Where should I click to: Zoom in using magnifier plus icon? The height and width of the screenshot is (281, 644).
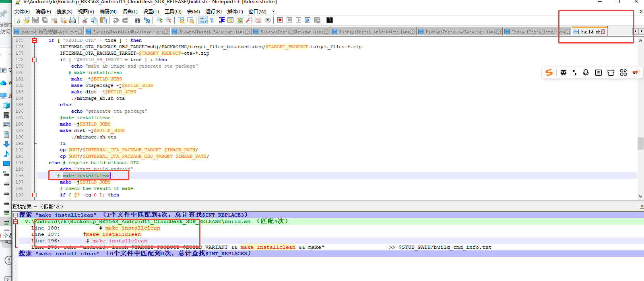tap(159, 20)
